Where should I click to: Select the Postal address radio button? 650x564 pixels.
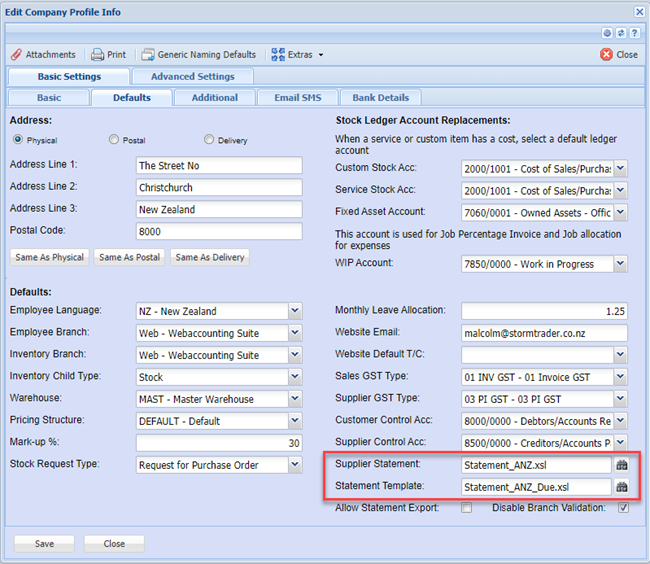point(114,140)
